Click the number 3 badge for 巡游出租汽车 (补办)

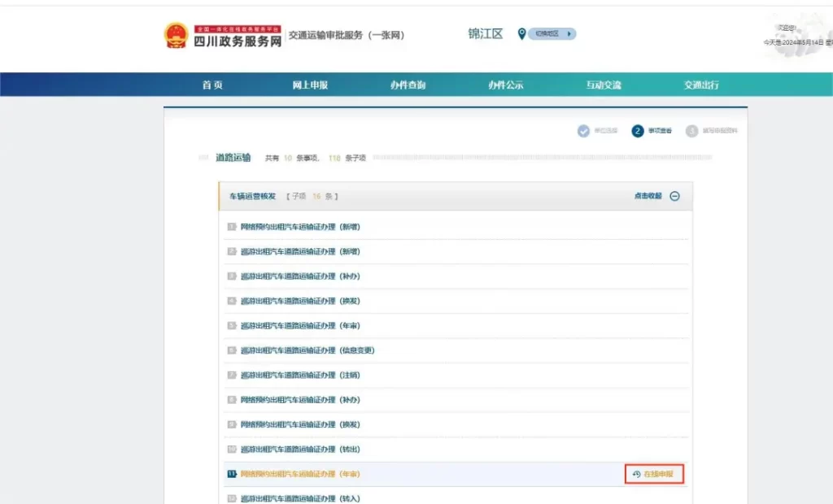232,276
